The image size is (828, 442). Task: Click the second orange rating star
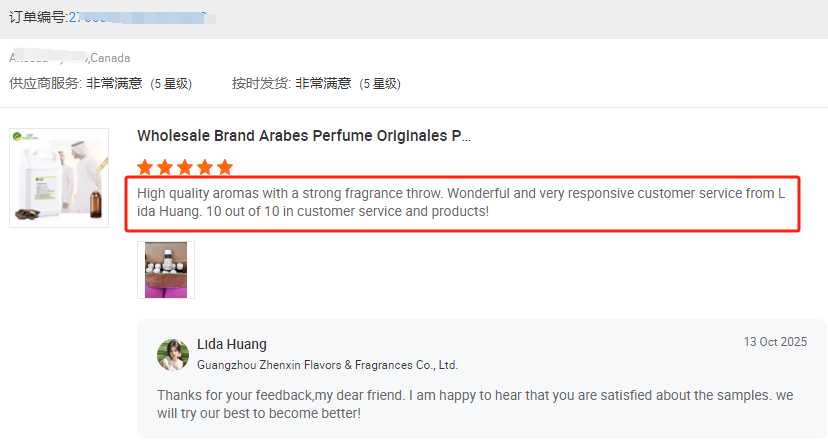click(x=165, y=167)
